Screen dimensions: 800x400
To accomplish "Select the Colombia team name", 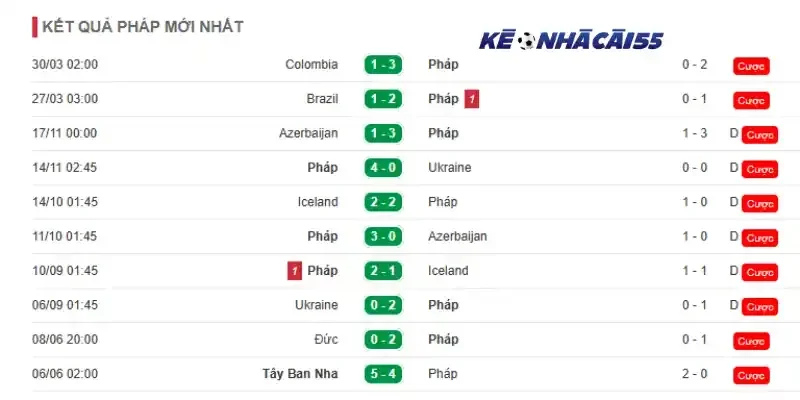I will pos(311,64).
